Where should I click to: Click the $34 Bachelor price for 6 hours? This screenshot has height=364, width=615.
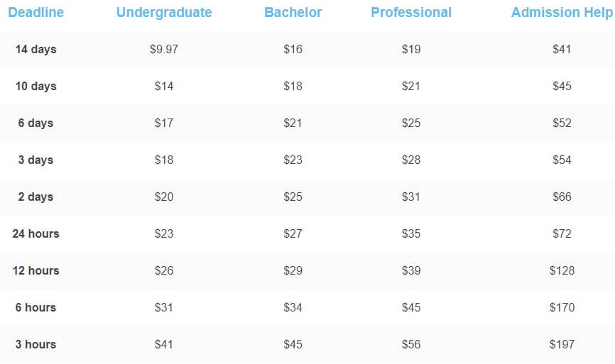tap(293, 307)
